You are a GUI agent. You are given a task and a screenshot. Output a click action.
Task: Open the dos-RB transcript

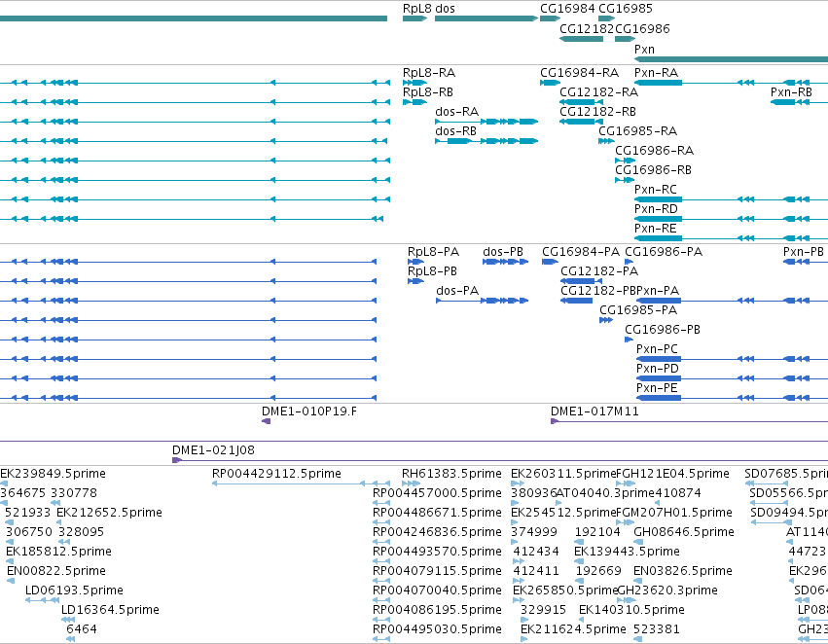pos(455,131)
